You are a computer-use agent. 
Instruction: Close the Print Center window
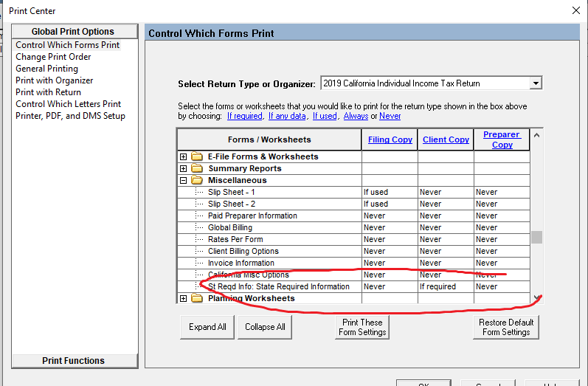(x=575, y=10)
